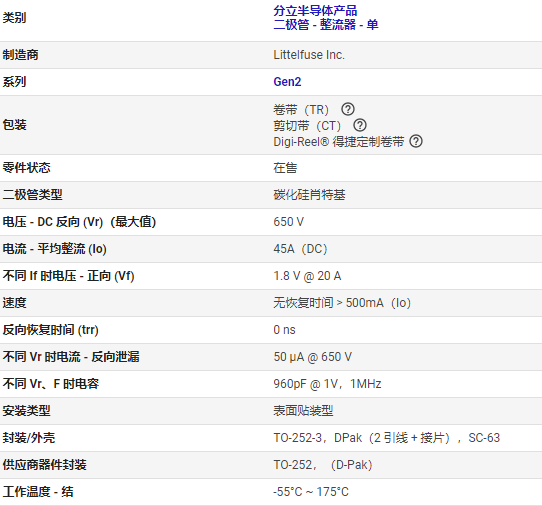The width and height of the screenshot is (542, 506).
Task: Select the 1.8 V @ 20 A value
Action: click(307, 276)
